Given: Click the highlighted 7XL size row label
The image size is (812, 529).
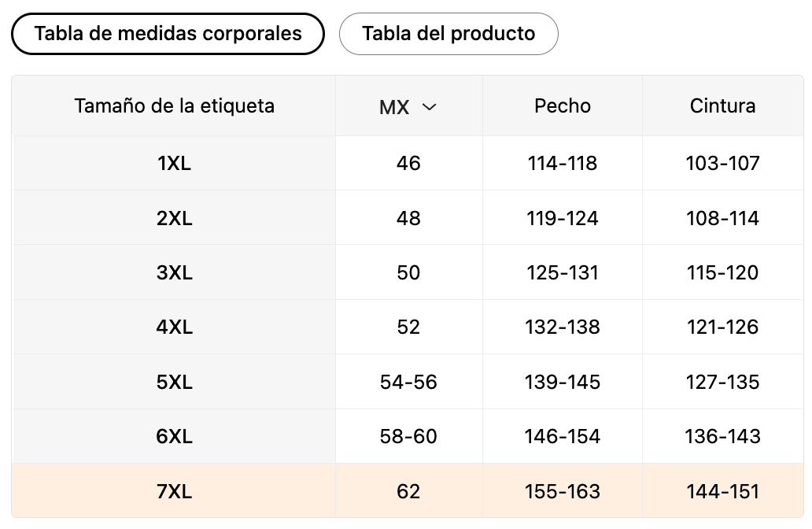Looking at the screenshot, I should point(174,492).
